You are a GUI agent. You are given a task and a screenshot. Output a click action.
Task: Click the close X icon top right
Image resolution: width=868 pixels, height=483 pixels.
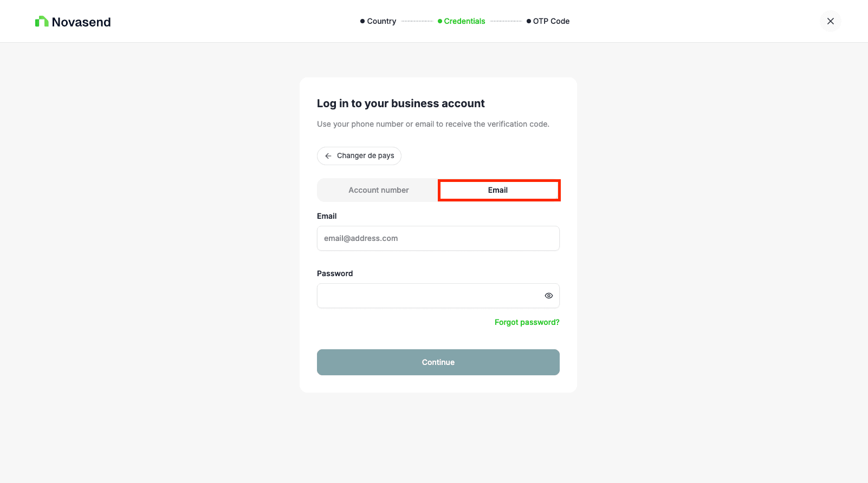830,21
